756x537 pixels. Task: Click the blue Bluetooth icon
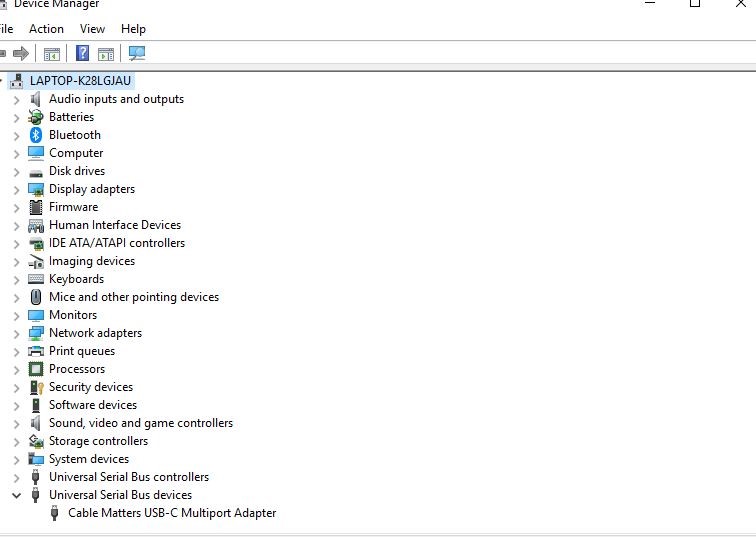pos(36,135)
